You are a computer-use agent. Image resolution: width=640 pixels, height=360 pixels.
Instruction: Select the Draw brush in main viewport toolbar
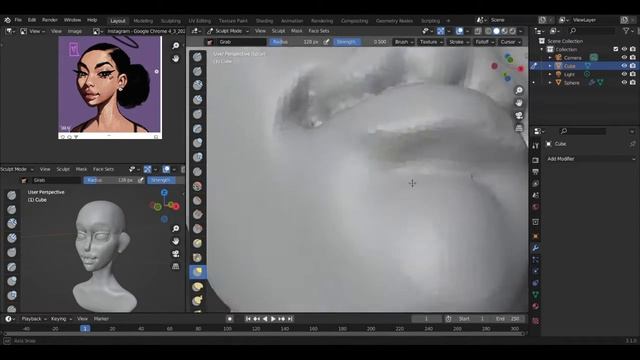198,57
